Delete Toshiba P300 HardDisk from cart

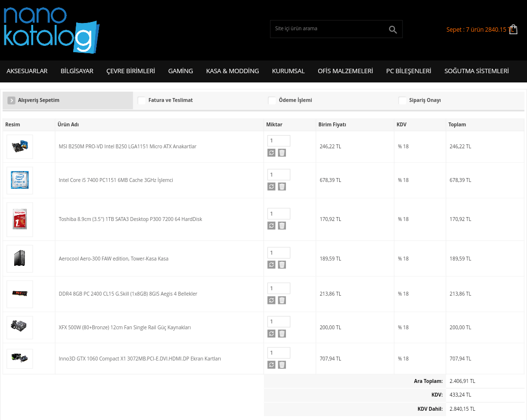point(282,225)
